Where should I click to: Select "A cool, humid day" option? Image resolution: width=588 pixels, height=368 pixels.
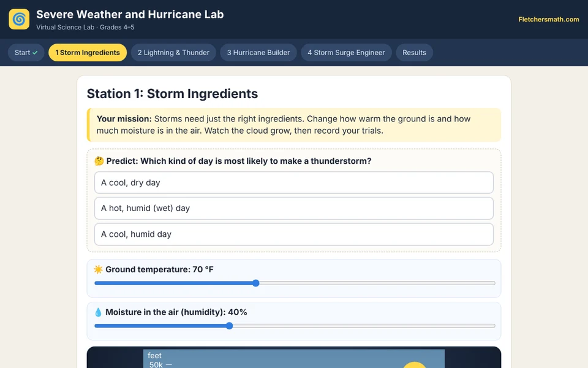pyautogui.click(x=293, y=234)
